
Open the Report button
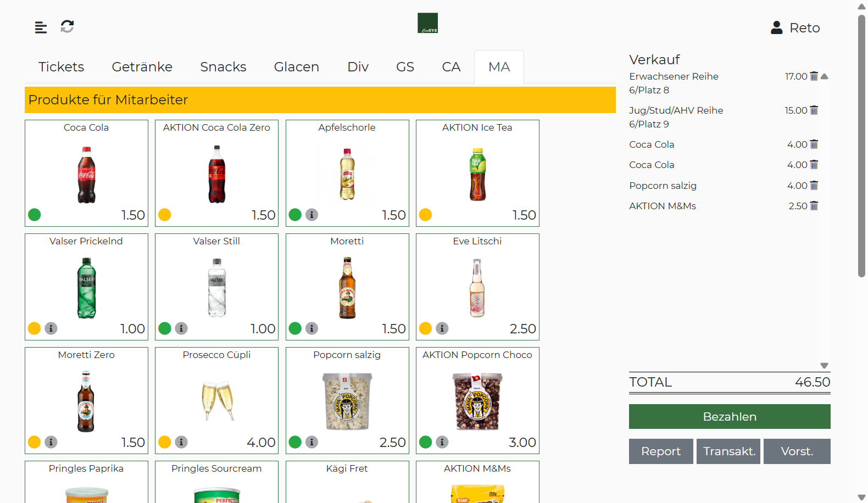coord(661,451)
